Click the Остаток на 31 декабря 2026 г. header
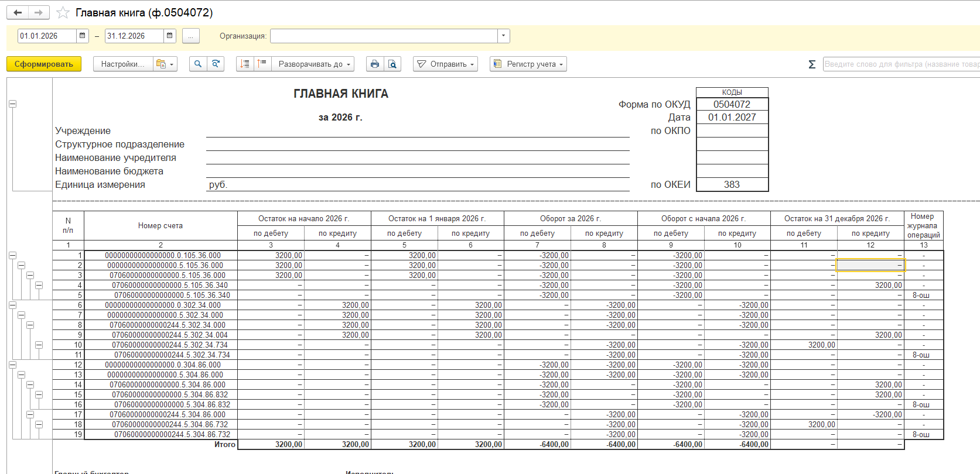Image resolution: width=980 pixels, height=474 pixels. click(837, 218)
